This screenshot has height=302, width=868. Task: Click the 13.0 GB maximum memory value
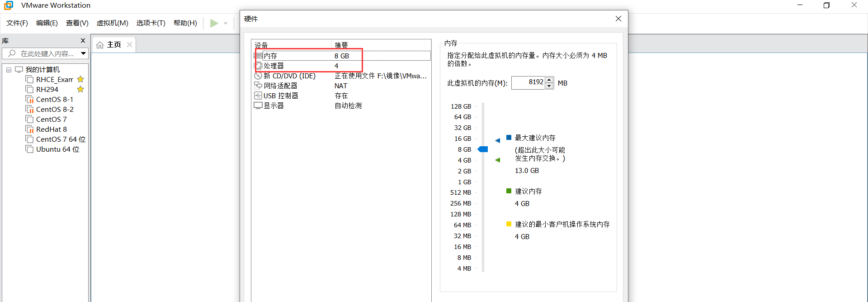527,171
